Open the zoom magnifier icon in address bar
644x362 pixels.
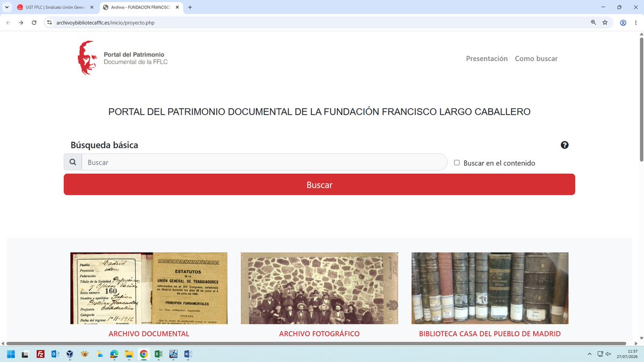(x=593, y=23)
